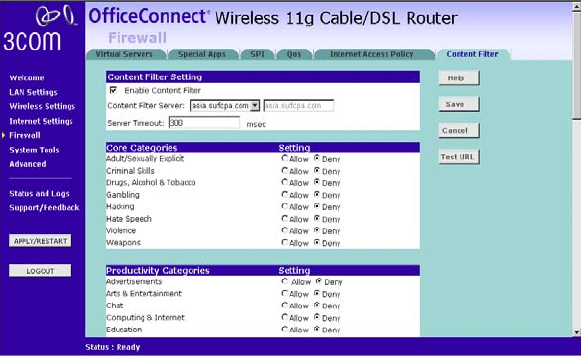The width and height of the screenshot is (588, 363).
Task: Set Weapons to Deny
Action: click(x=317, y=243)
